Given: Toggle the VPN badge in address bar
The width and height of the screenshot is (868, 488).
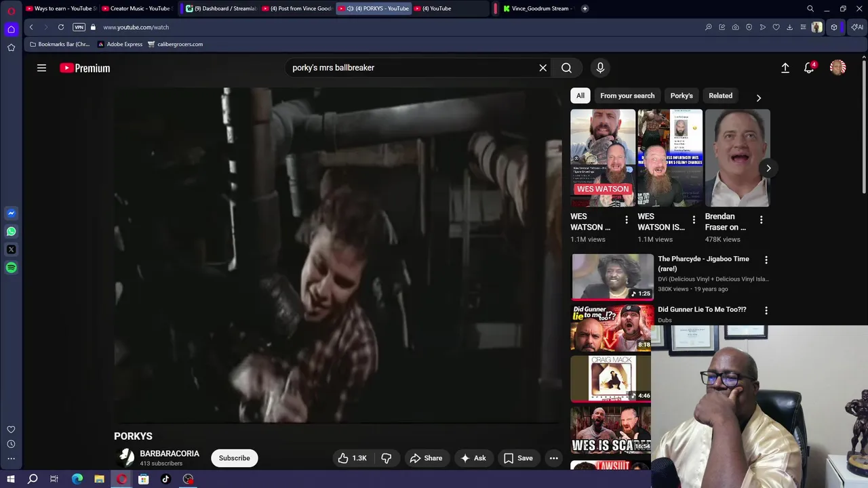Looking at the screenshot, I should point(79,27).
